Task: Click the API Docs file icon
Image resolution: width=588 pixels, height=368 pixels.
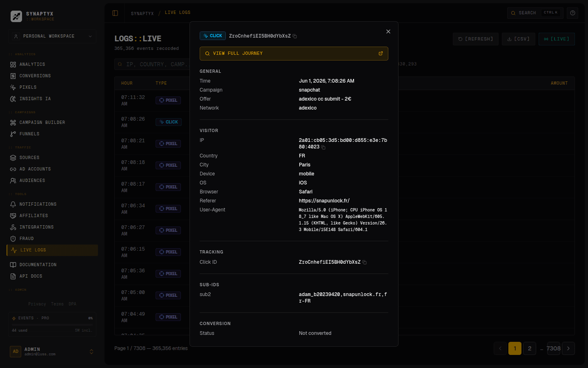Action: [13, 276]
